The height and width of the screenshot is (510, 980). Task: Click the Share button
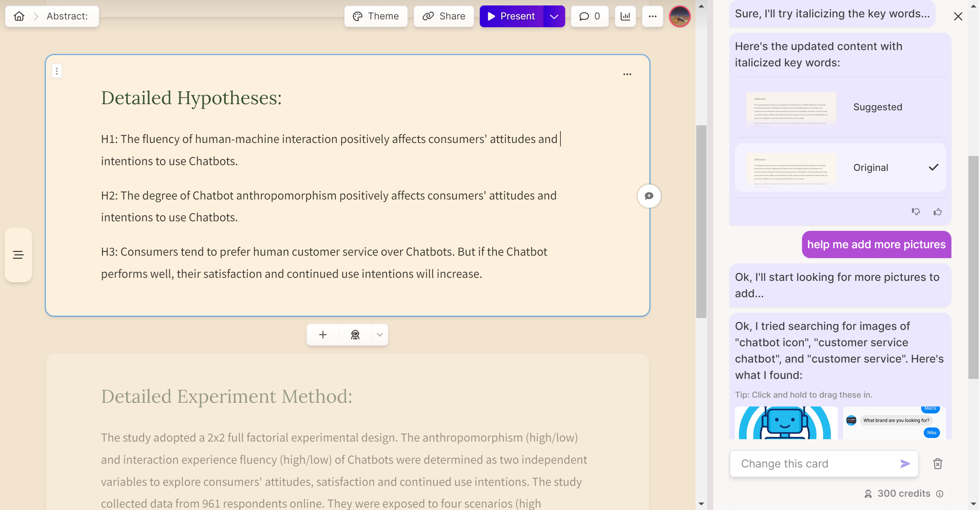click(444, 16)
